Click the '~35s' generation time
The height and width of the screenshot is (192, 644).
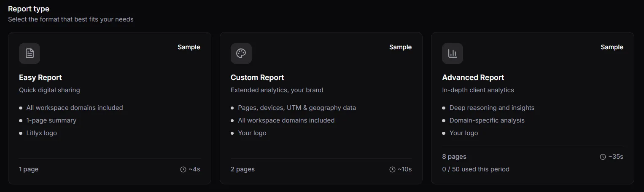[616, 157]
